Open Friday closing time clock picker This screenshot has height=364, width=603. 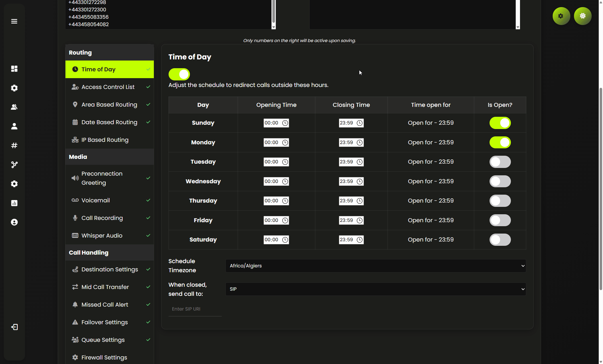(360, 221)
